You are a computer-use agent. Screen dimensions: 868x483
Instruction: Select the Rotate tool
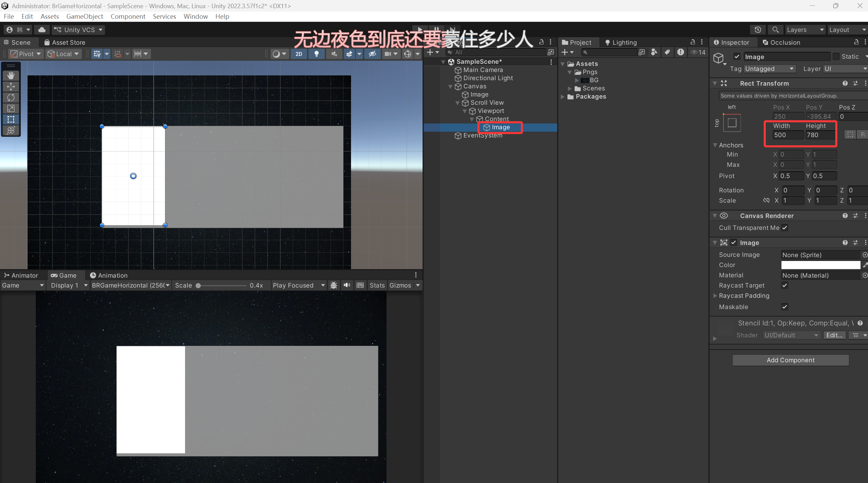point(11,98)
